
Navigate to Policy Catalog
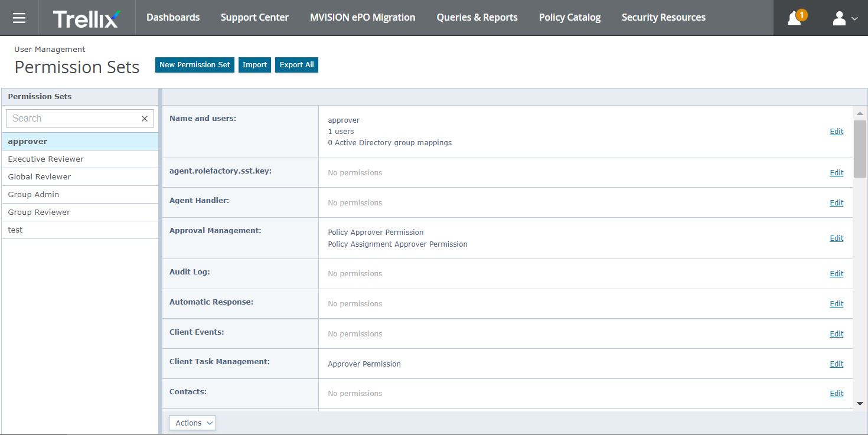tap(570, 18)
